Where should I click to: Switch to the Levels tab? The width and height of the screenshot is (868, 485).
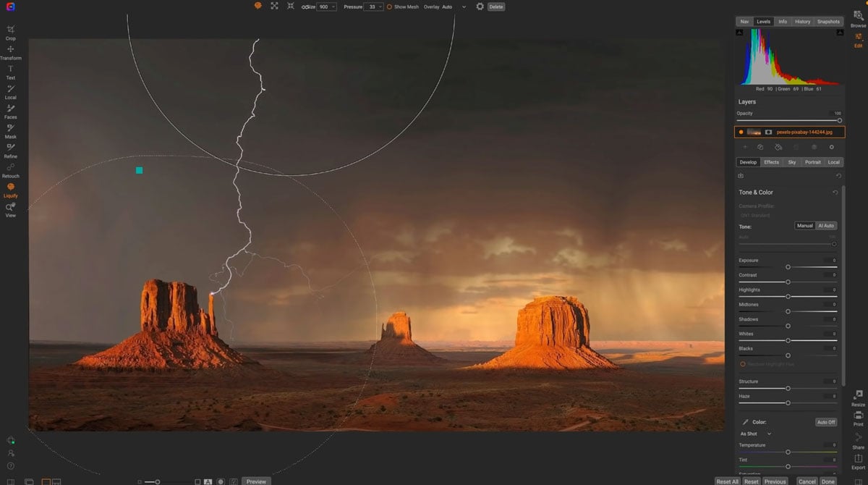click(763, 22)
